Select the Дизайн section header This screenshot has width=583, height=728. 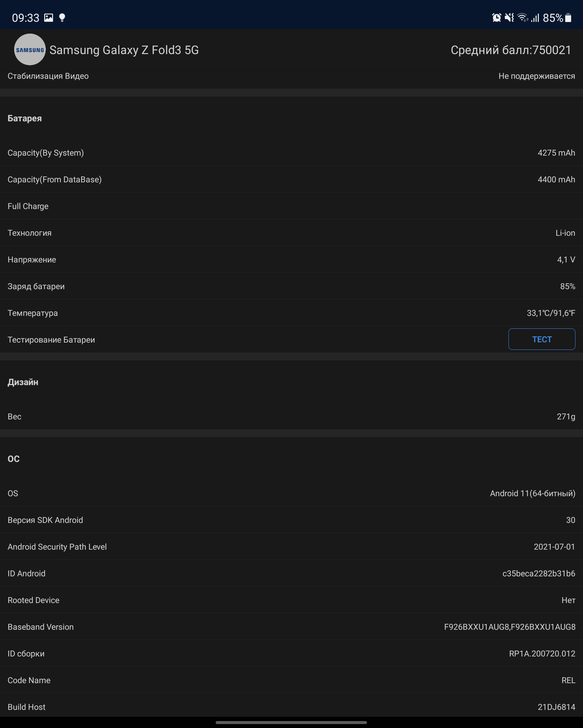coord(23,382)
